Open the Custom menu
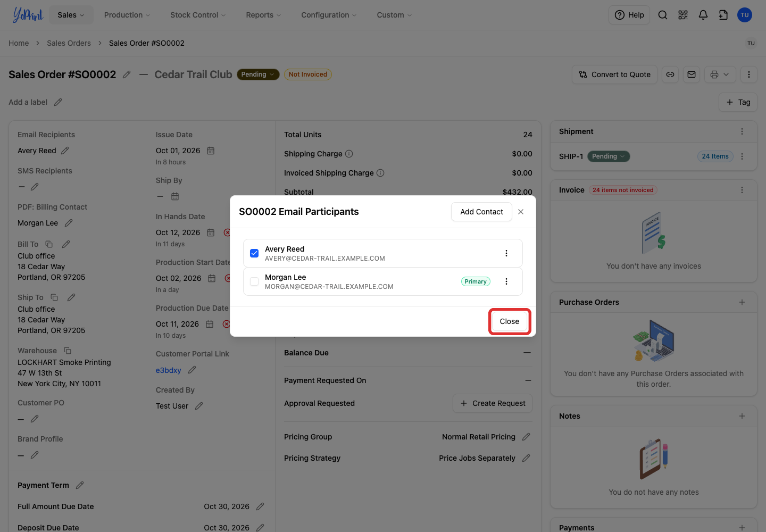This screenshot has height=532, width=766. pos(394,15)
